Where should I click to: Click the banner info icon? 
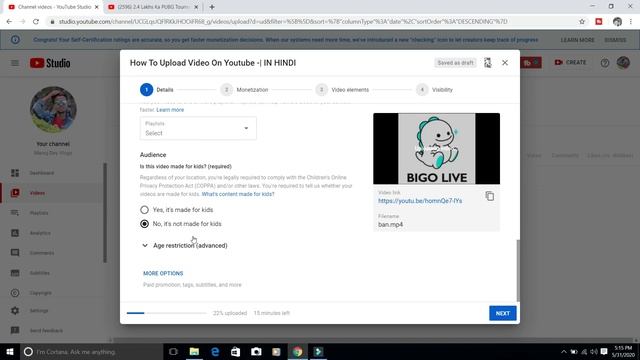(15, 40)
